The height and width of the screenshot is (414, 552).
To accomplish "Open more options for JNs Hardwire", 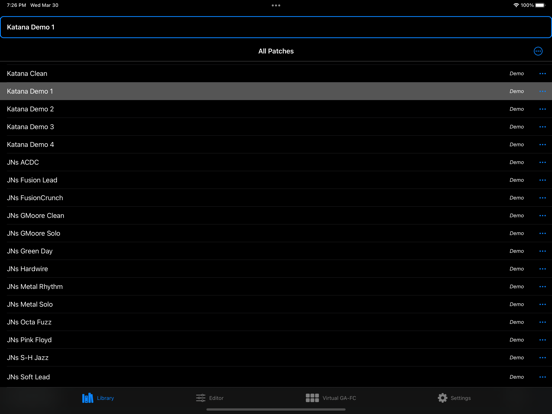I will tap(542, 269).
